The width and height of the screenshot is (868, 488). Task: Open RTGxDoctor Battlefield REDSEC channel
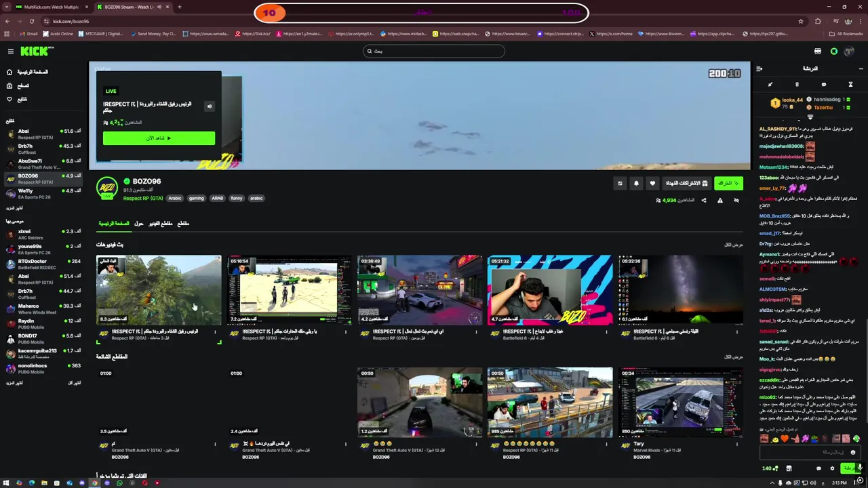(43, 264)
